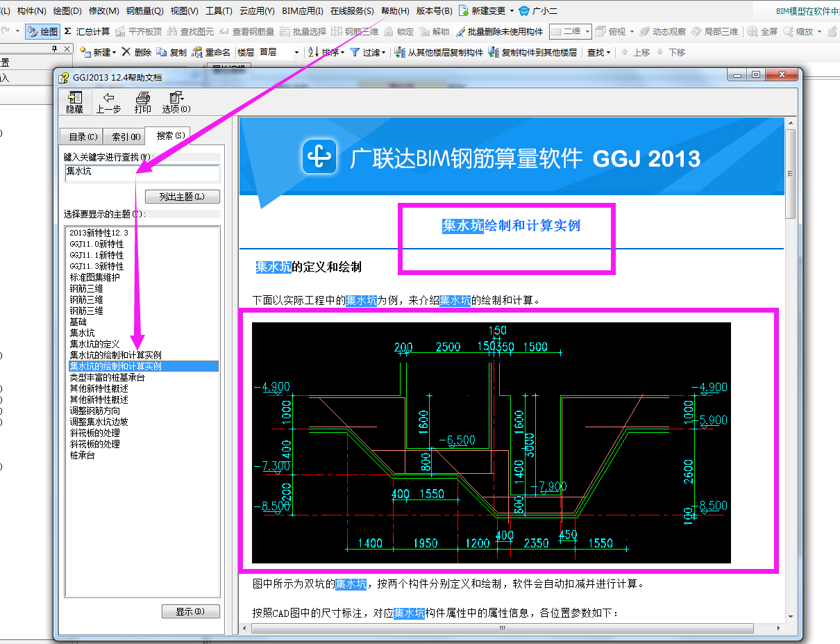
Task: Click 上移 move up button
Action: [x=635, y=52]
